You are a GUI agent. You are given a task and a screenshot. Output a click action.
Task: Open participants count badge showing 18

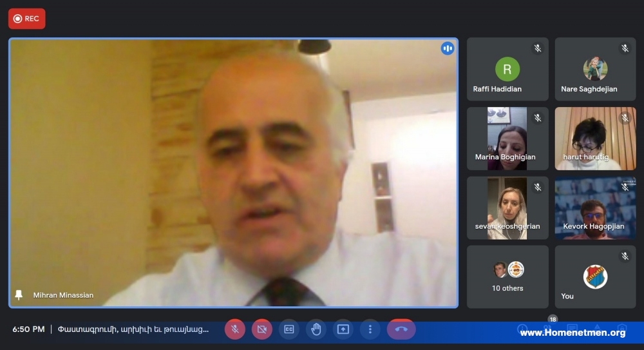click(x=553, y=319)
